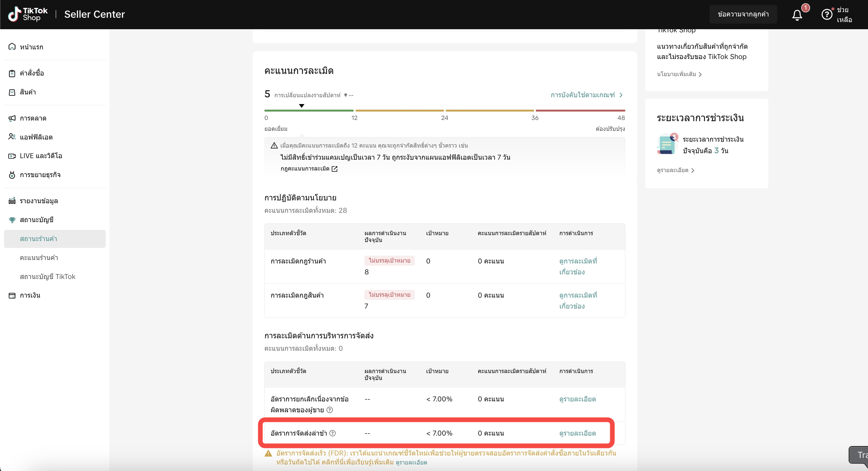
Task: Click the TikTok Shop logo
Action: pos(28,14)
